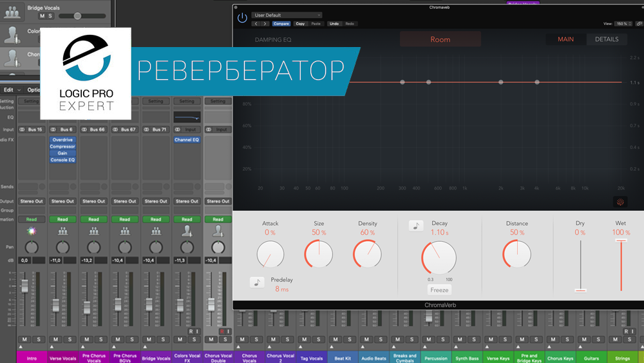
Task: Toggle the ChromaVerb plugin power button
Action: click(x=242, y=17)
